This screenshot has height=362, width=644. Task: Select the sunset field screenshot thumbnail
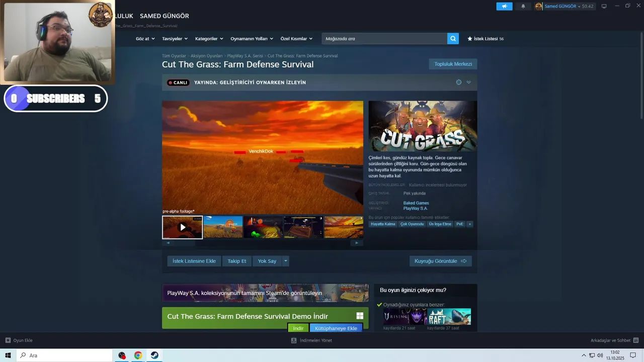(344, 227)
